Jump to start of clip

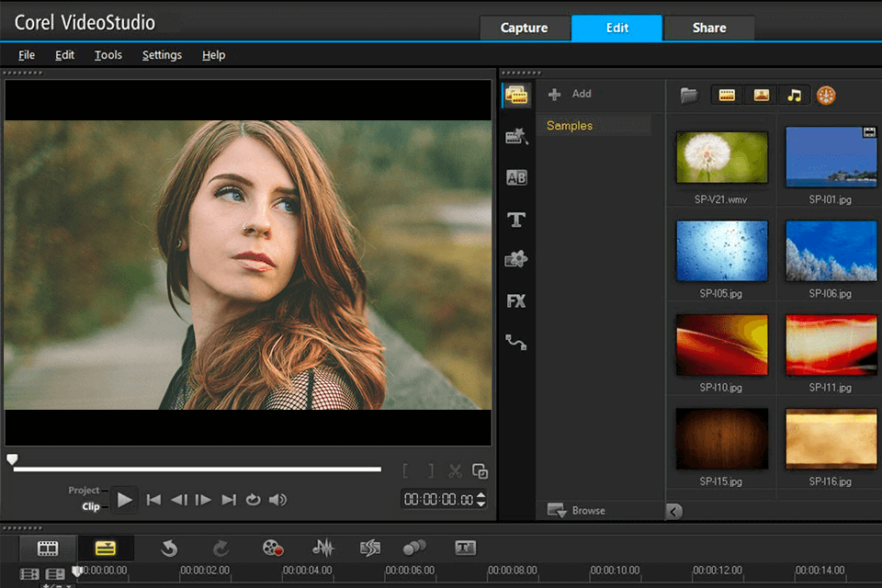153,500
